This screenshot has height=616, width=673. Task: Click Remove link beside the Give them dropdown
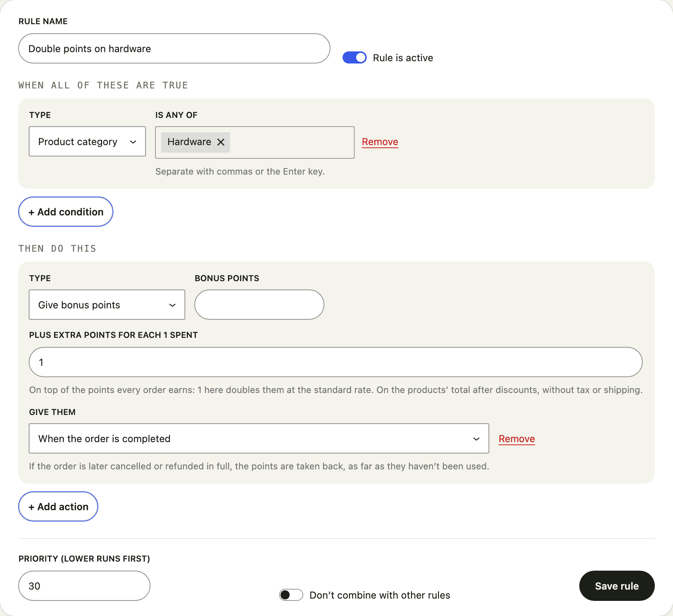pyautogui.click(x=517, y=439)
